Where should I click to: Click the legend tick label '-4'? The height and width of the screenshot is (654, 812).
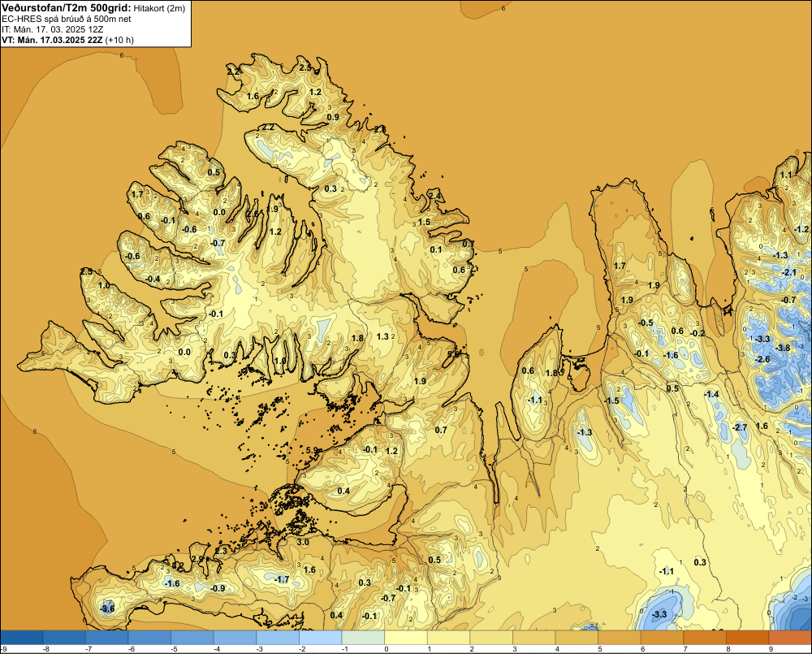coord(217,649)
